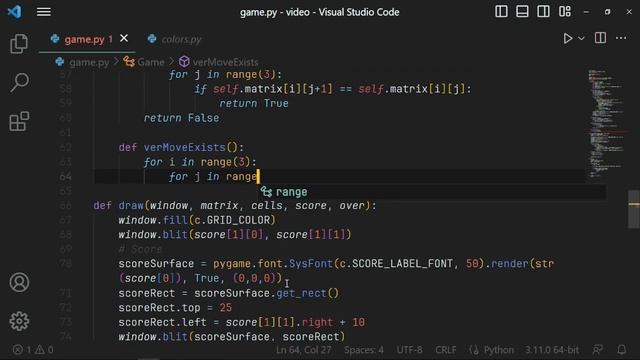Click the 'return True' statement
640x360 pixels.
coord(254,104)
